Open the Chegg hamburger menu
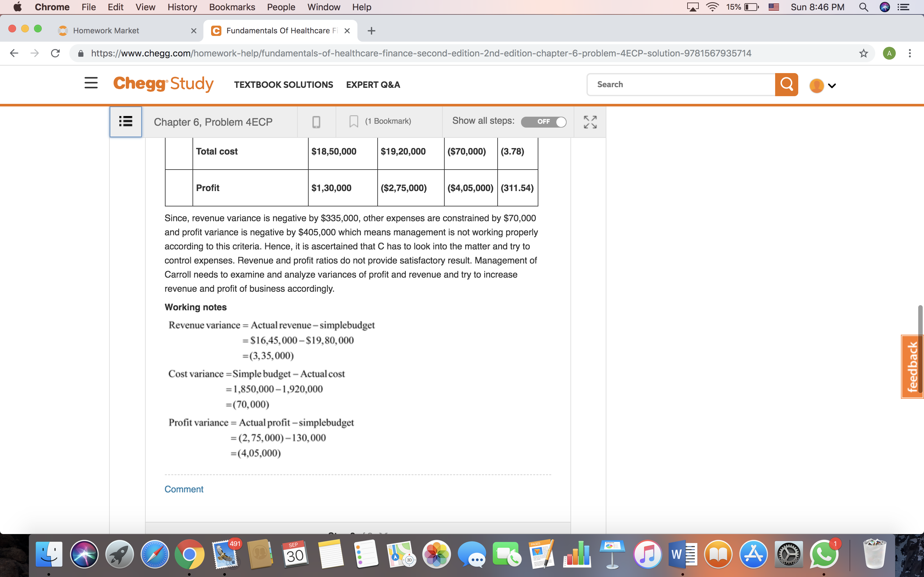Screen dimensions: 924x577 coord(91,83)
